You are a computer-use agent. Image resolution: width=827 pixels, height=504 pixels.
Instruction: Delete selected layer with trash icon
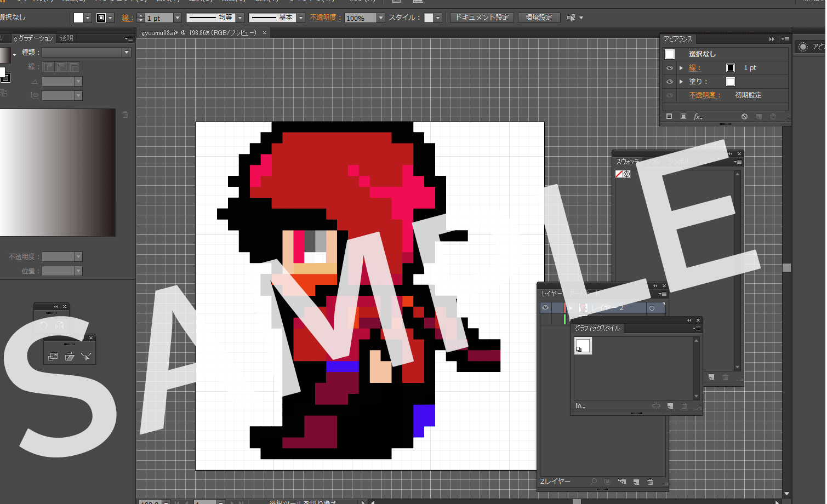pyautogui.click(x=651, y=482)
